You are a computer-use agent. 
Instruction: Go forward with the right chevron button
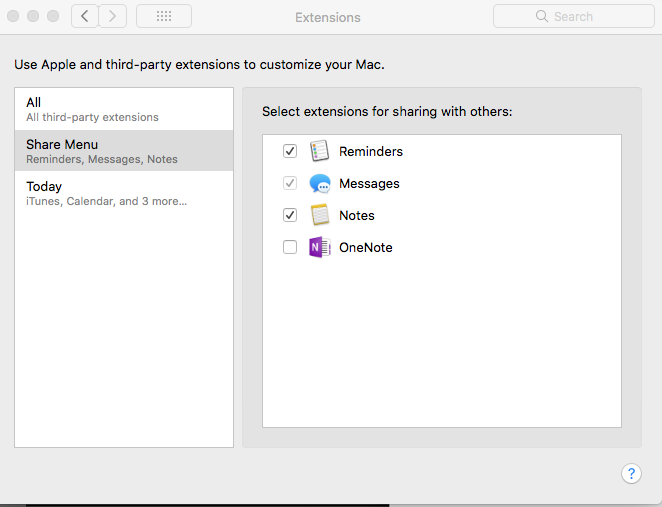pos(113,16)
